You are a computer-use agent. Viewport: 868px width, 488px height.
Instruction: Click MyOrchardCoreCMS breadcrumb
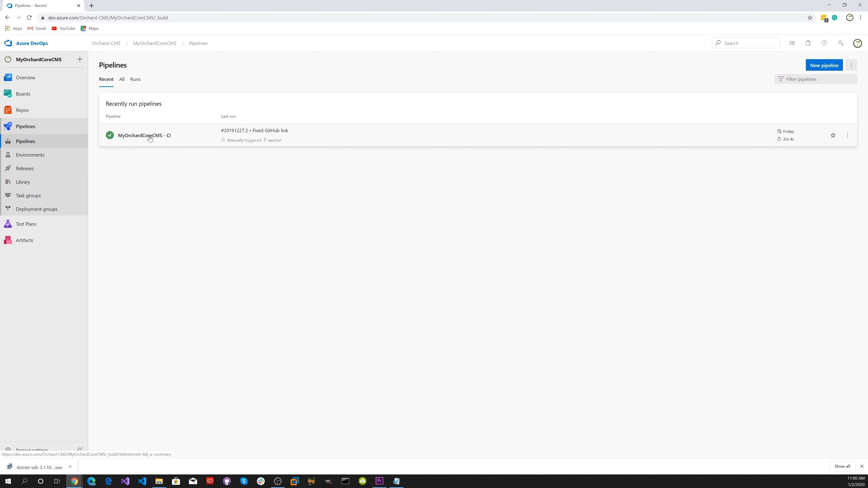[x=155, y=43]
